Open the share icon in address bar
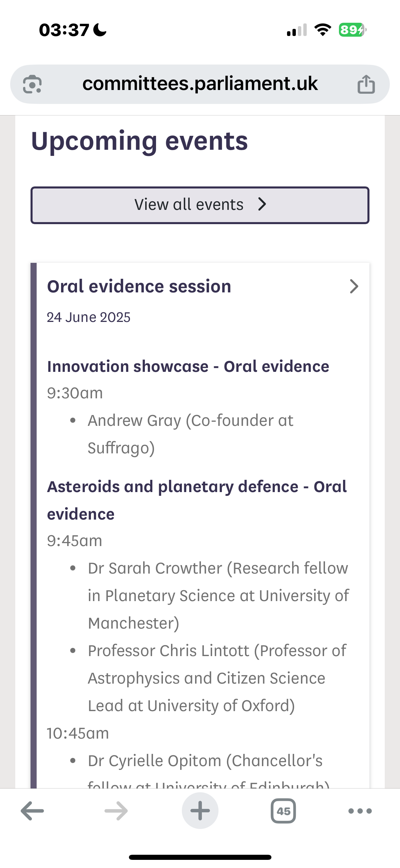 tap(366, 84)
